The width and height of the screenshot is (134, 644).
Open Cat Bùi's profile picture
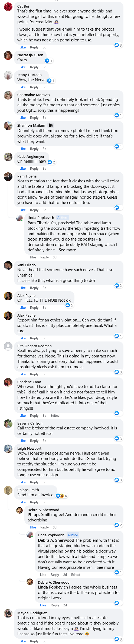click(8, 7)
